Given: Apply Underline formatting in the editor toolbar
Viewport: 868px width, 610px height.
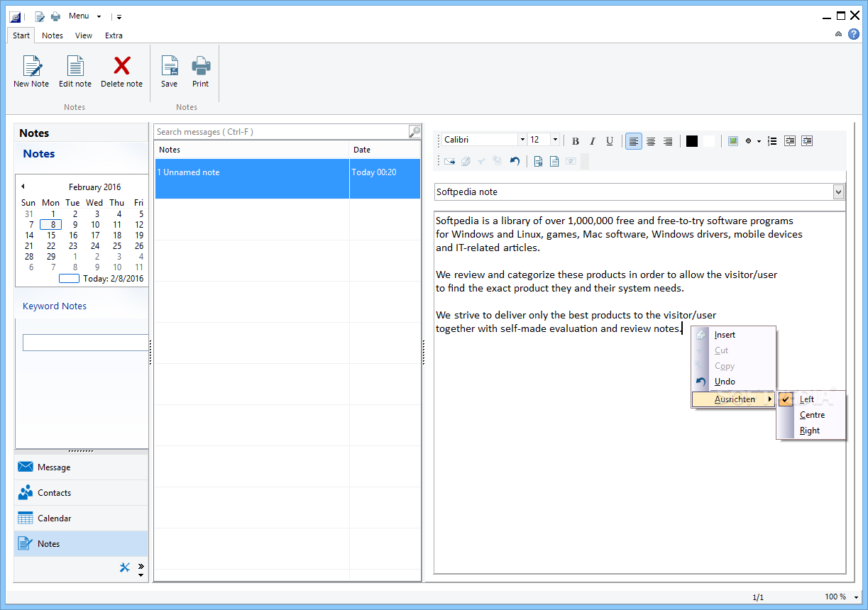Looking at the screenshot, I should tap(610, 141).
